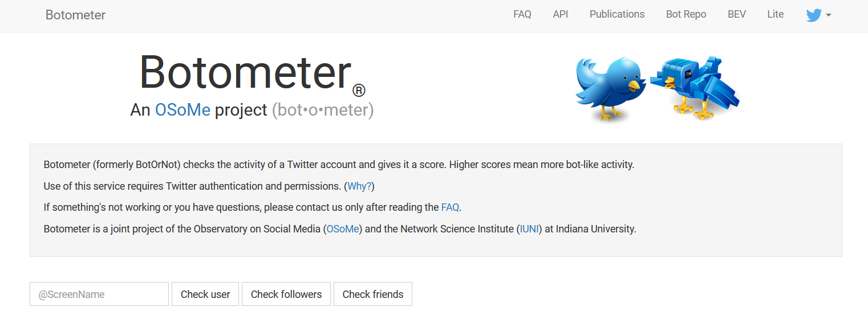Visit the OSoMe link in parentheses
Image resolution: width=868 pixels, height=323 pixels.
343,229
